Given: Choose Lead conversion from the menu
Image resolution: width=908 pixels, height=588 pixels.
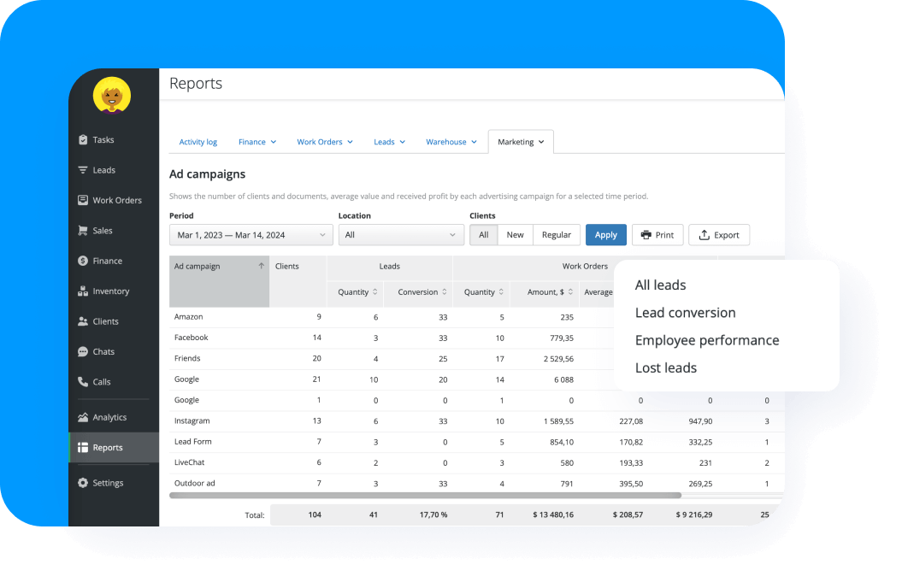Looking at the screenshot, I should [686, 313].
